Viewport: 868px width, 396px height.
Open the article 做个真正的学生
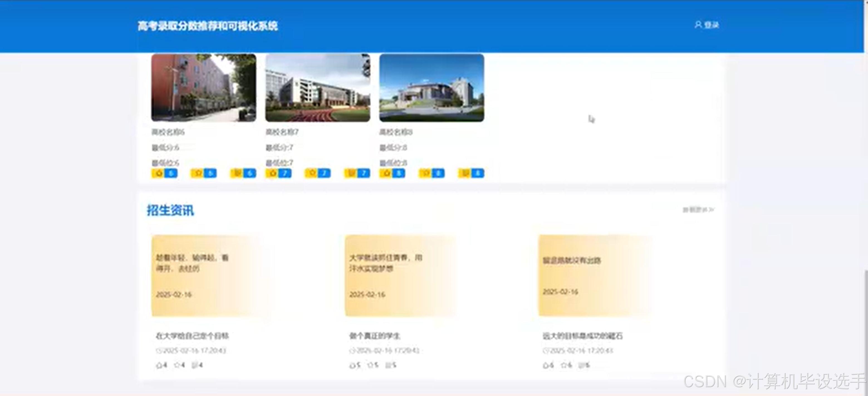tap(374, 336)
